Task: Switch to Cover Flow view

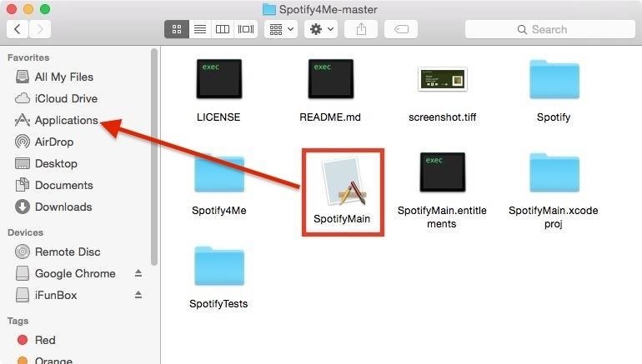Action: coord(246,29)
